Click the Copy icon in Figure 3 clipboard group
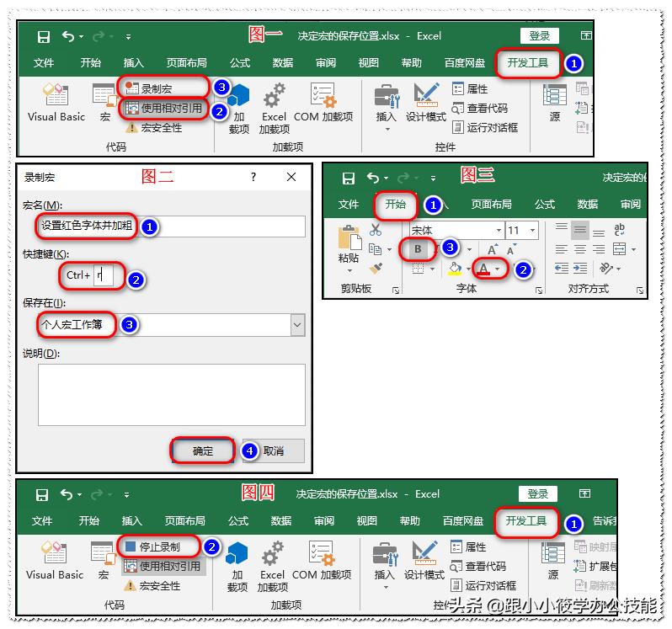This screenshot has height=629, width=672. pos(375,249)
